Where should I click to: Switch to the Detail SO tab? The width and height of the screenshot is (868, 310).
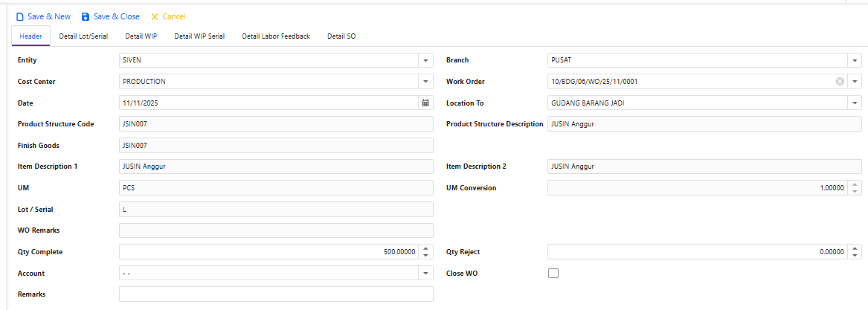tap(341, 36)
